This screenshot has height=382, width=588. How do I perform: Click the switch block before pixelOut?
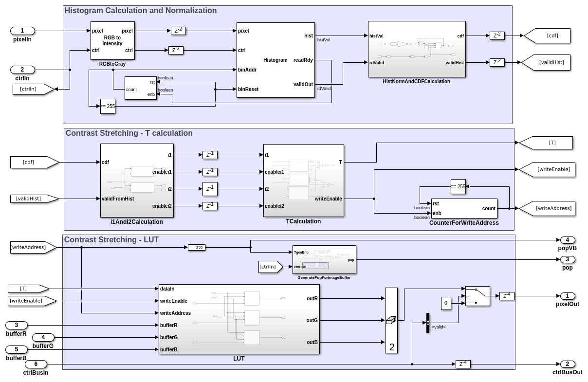tap(478, 296)
